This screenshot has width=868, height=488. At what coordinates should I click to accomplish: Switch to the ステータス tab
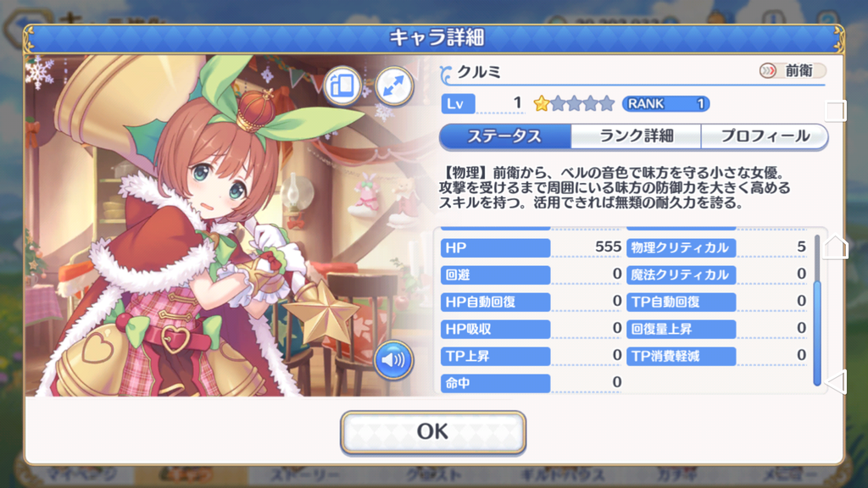pos(505,136)
